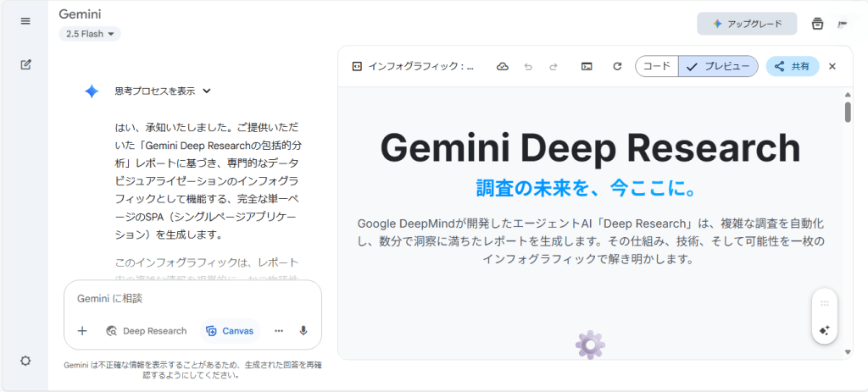Switch canvas view to コード
This screenshot has height=392, width=868.
[x=657, y=66]
